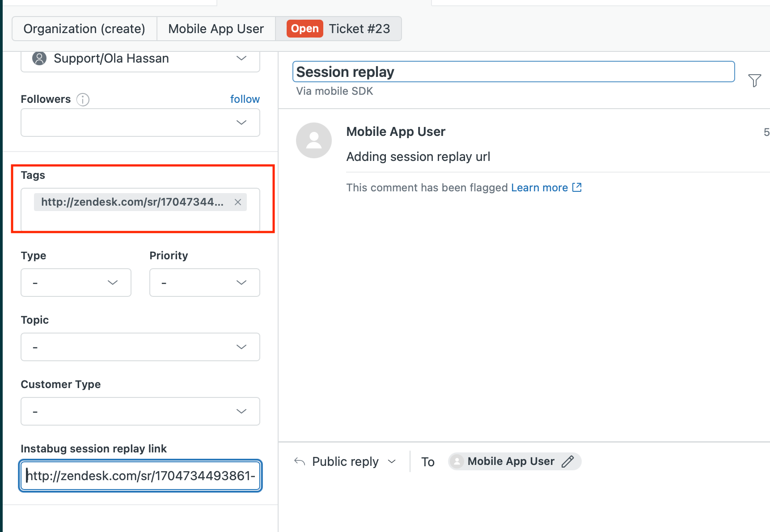Screen dimensions: 770x532
Task: Expand the Topic dropdown
Action: pyautogui.click(x=140, y=347)
